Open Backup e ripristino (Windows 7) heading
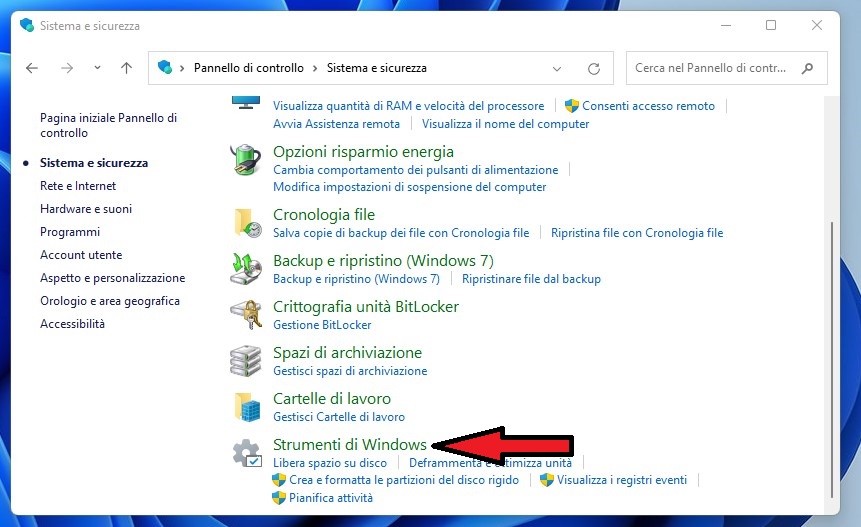The image size is (861, 527). (383, 261)
